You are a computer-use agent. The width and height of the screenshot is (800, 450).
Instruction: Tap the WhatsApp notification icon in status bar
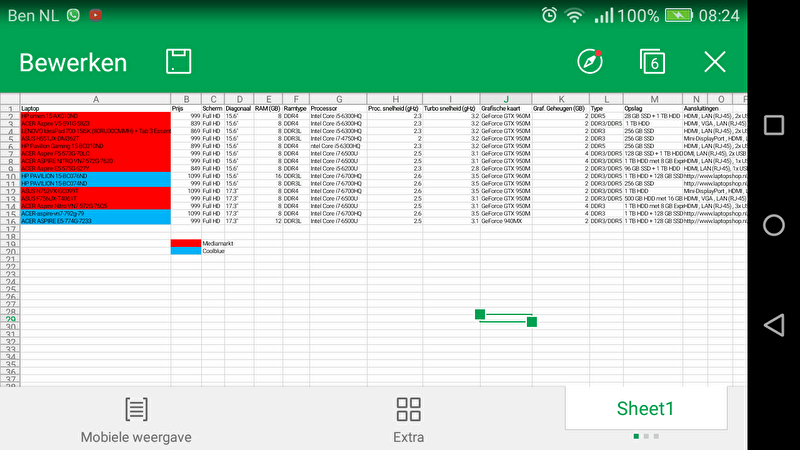73,15
